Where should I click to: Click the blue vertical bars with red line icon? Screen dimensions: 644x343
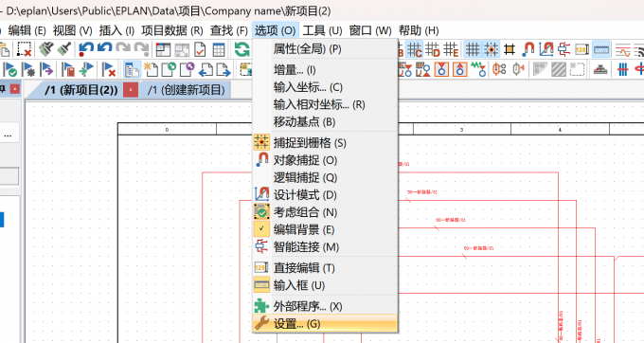(x=622, y=69)
